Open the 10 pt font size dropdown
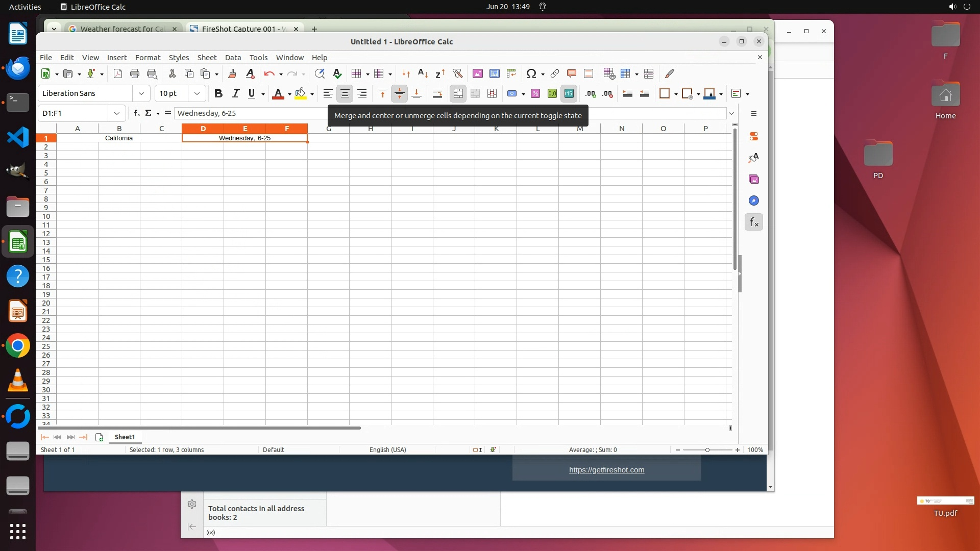Screen dimensions: 980x551 coord(197,93)
